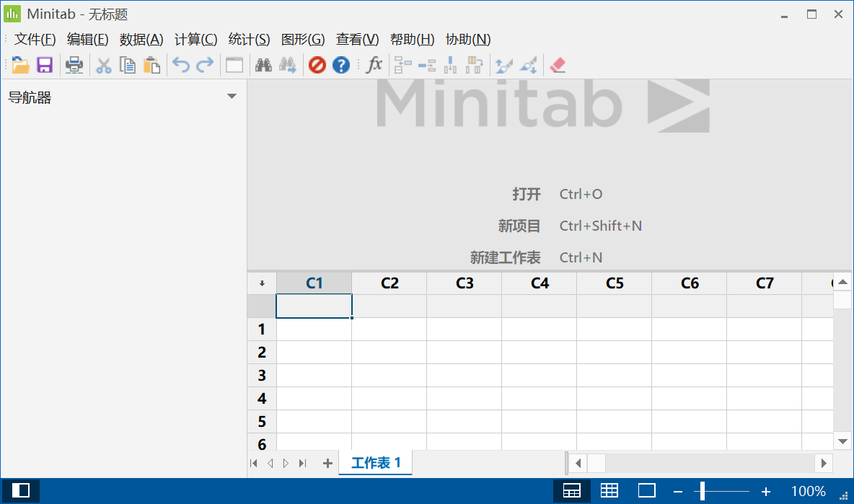Open the 编辑(E) menu
854x504 pixels.
pyautogui.click(x=88, y=39)
